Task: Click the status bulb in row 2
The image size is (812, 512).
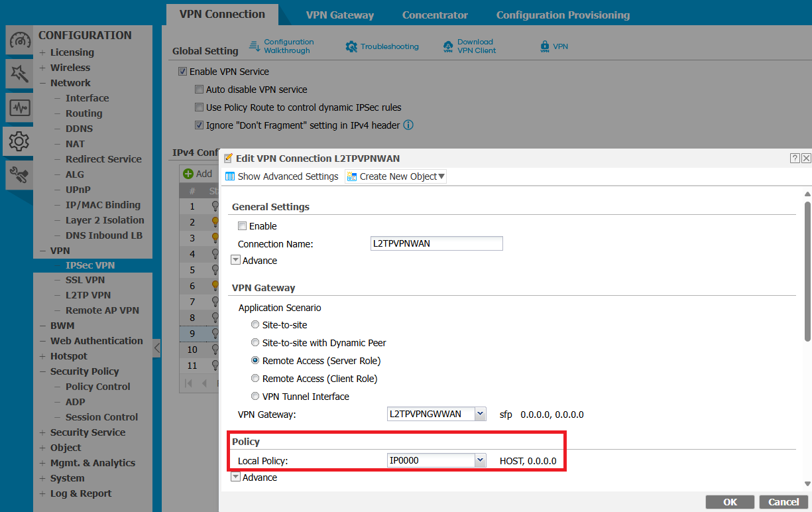Action: tap(215, 222)
